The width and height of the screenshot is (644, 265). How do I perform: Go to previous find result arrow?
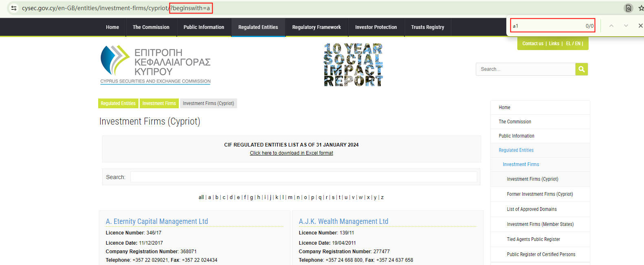(x=611, y=26)
